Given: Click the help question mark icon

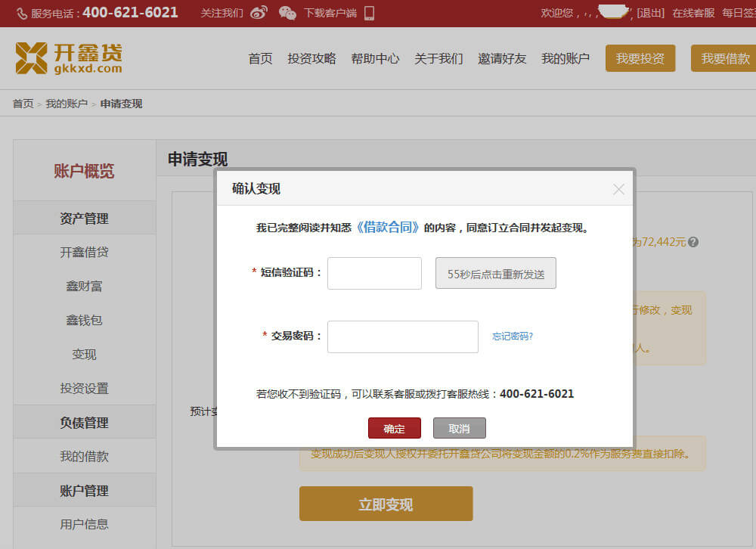Looking at the screenshot, I should pos(693,242).
